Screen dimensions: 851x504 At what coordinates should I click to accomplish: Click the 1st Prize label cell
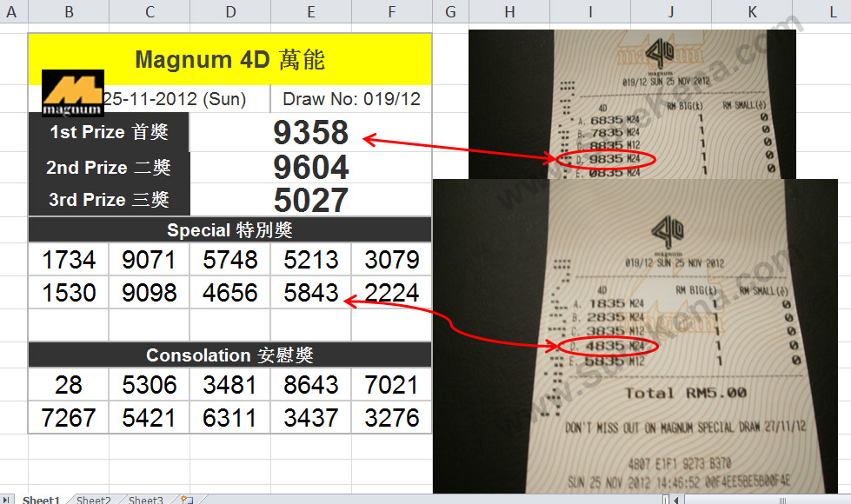[109, 132]
